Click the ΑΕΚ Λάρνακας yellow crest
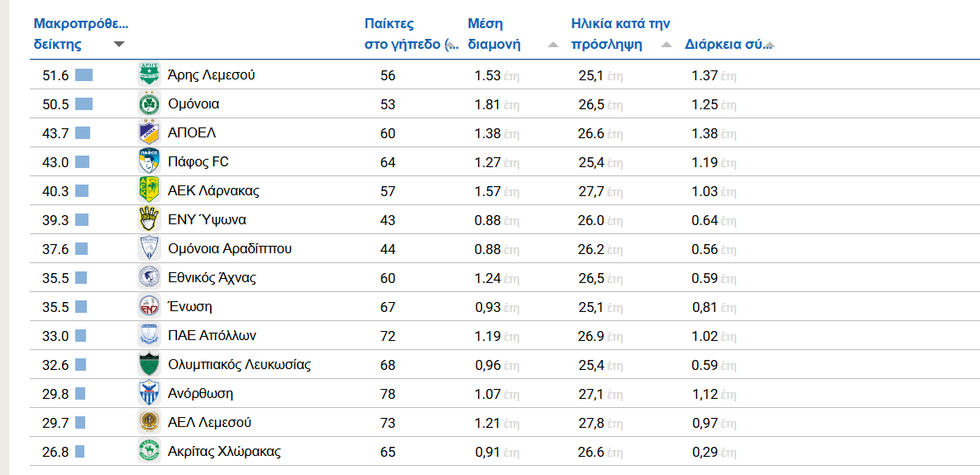Screen dimensions: 980x475 [x=148, y=191]
